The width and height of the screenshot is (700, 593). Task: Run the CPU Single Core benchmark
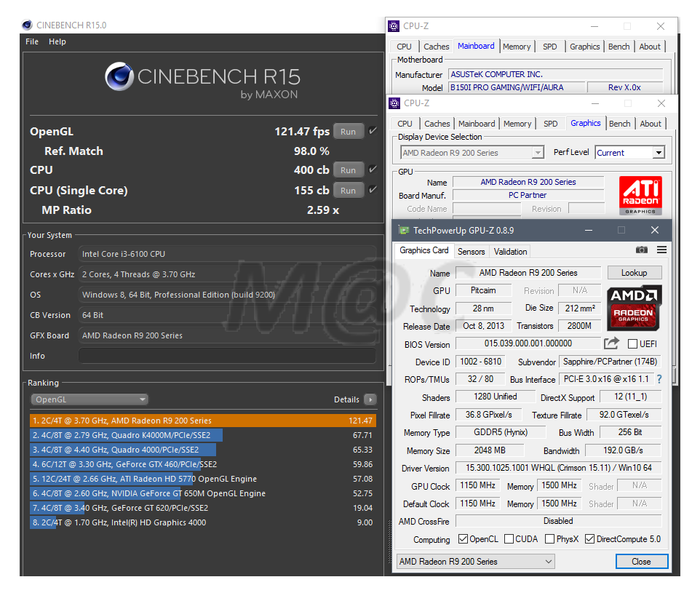click(x=349, y=190)
